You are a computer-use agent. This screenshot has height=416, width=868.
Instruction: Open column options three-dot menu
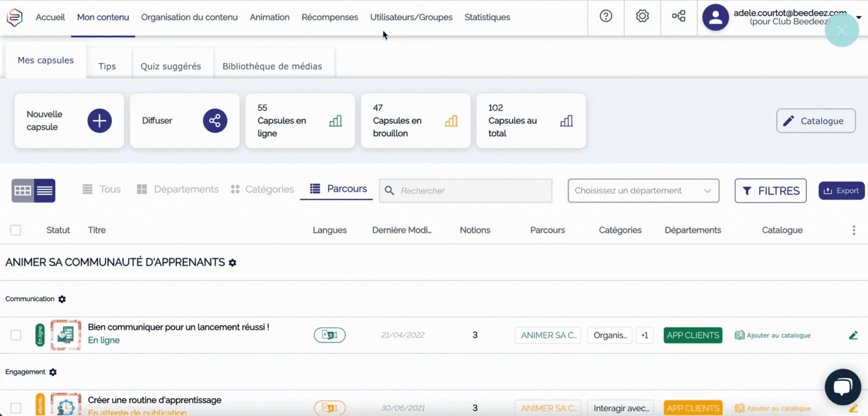coord(854,230)
